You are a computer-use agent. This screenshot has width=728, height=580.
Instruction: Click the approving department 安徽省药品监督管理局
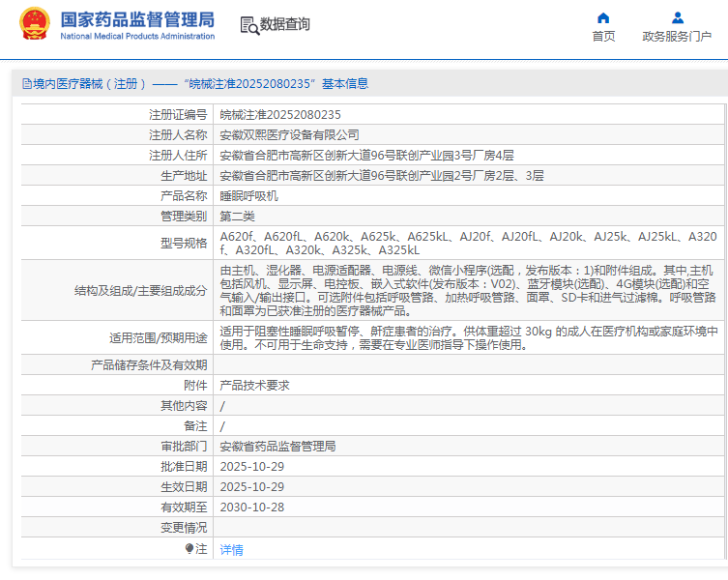coord(277,447)
